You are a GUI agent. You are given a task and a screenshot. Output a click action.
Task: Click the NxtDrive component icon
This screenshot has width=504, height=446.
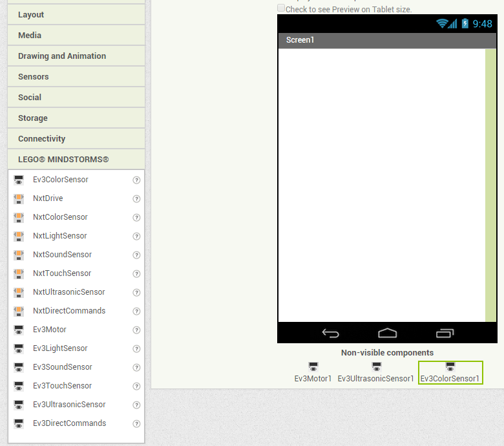(19, 198)
